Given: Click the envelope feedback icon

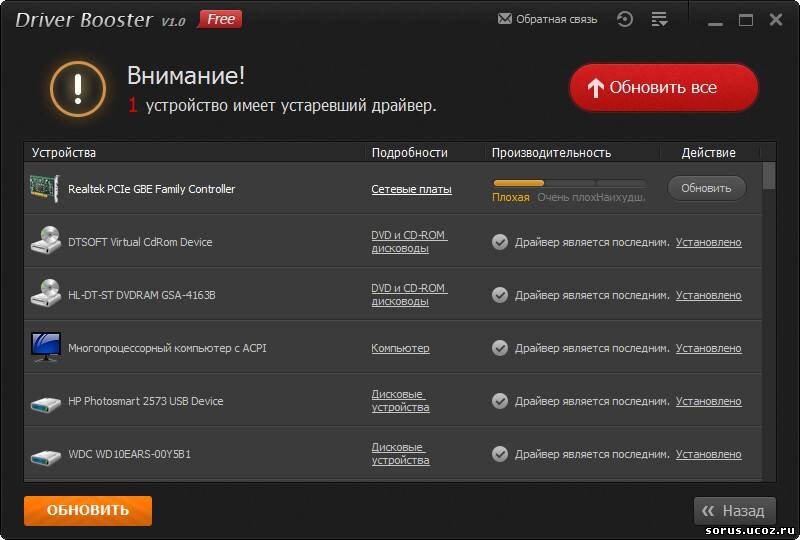Looking at the screenshot, I should 504,19.
